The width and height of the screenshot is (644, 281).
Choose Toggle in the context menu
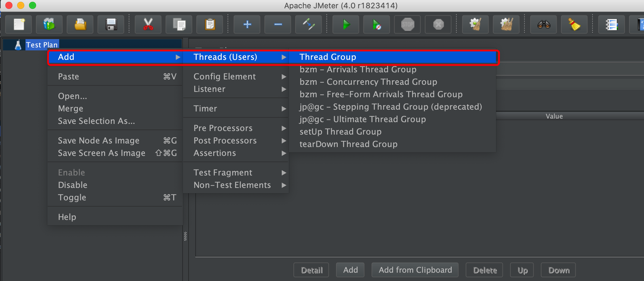tap(72, 197)
